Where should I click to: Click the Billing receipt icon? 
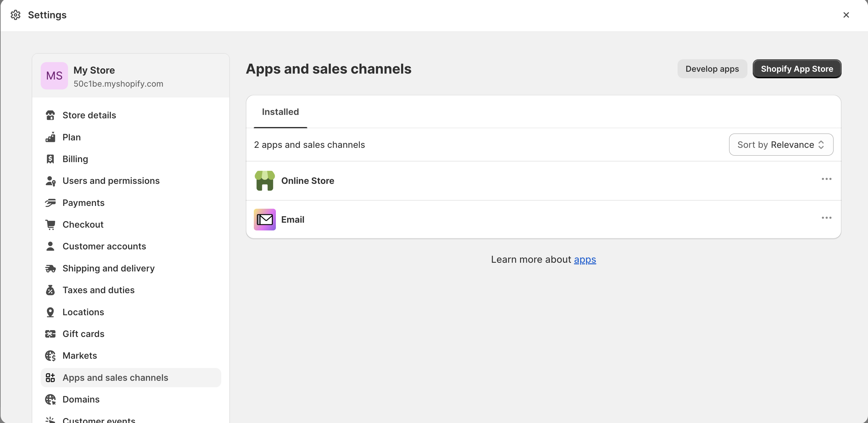50,159
